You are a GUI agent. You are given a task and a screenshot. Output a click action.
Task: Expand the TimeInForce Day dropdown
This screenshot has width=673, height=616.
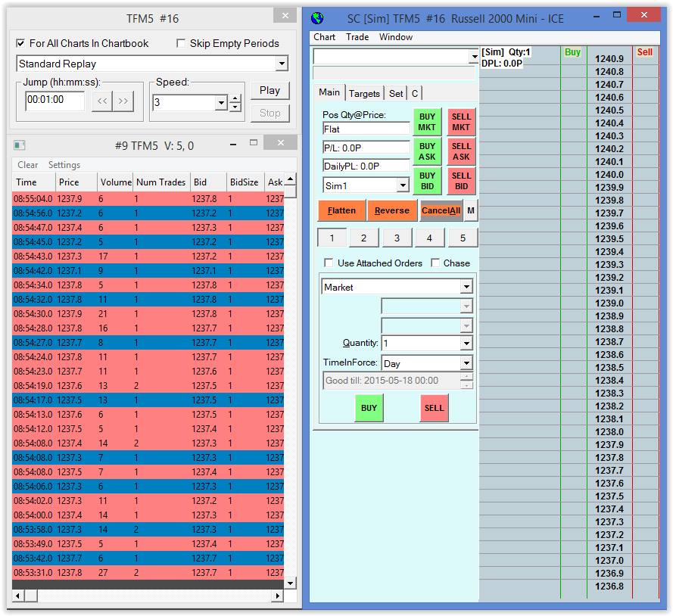tap(466, 363)
